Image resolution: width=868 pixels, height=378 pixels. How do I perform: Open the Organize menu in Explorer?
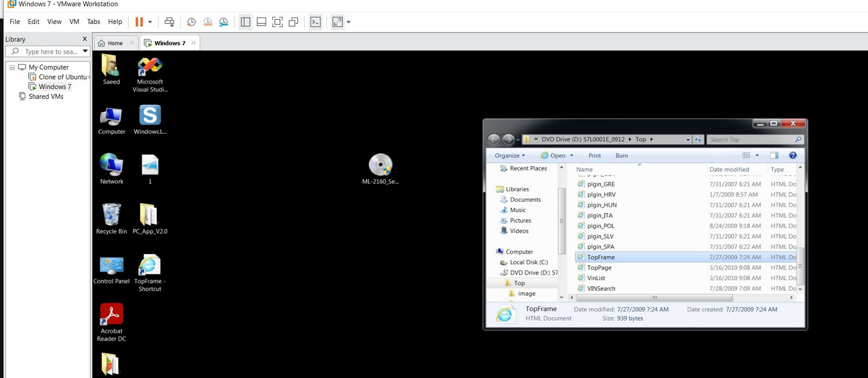point(509,156)
